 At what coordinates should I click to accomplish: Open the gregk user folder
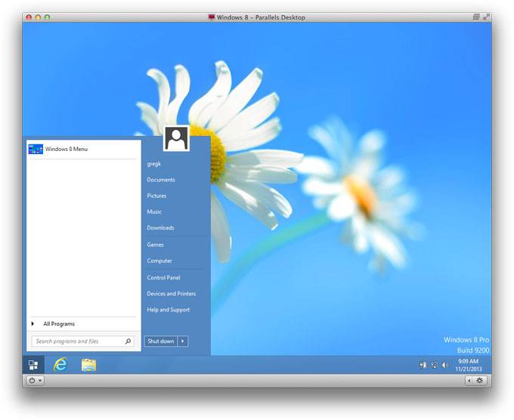click(x=153, y=164)
